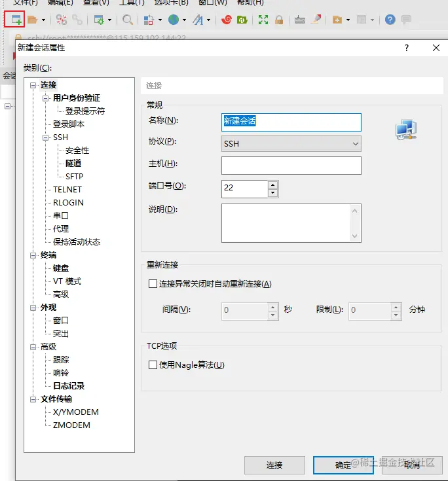Click inside the 主机(H) input field
This screenshot has height=481, width=448.
tap(291, 166)
